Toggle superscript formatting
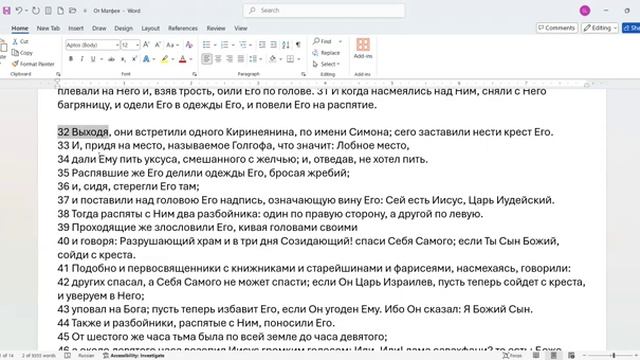The height and width of the screenshot is (360, 640). [x=134, y=59]
